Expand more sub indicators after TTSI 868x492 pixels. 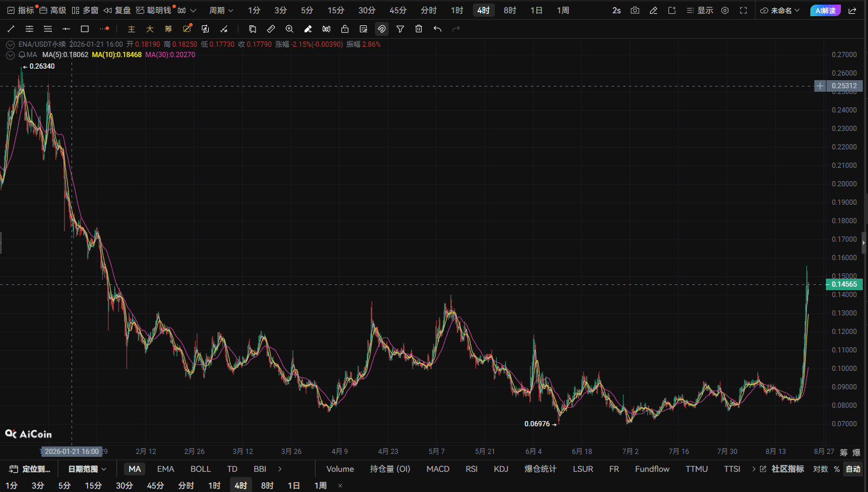point(754,469)
